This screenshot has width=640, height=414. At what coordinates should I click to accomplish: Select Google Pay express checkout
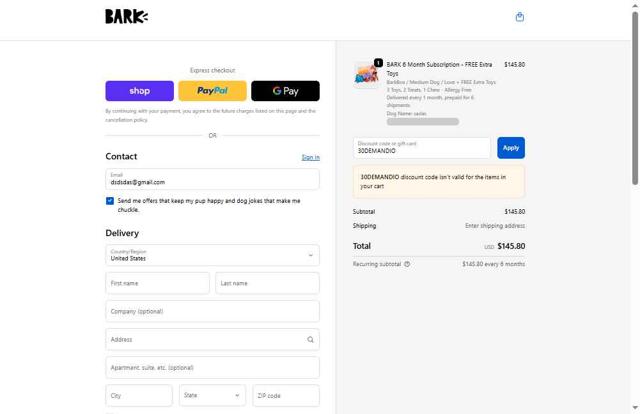[x=285, y=91]
